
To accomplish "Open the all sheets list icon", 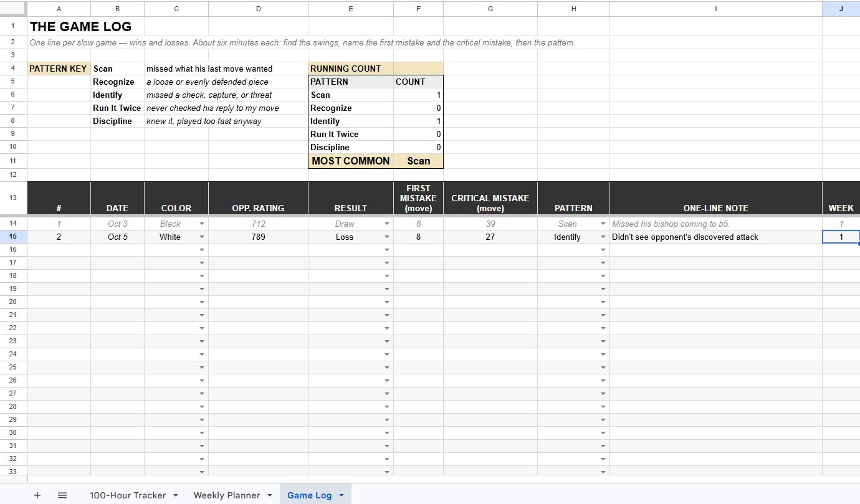I will [62, 495].
